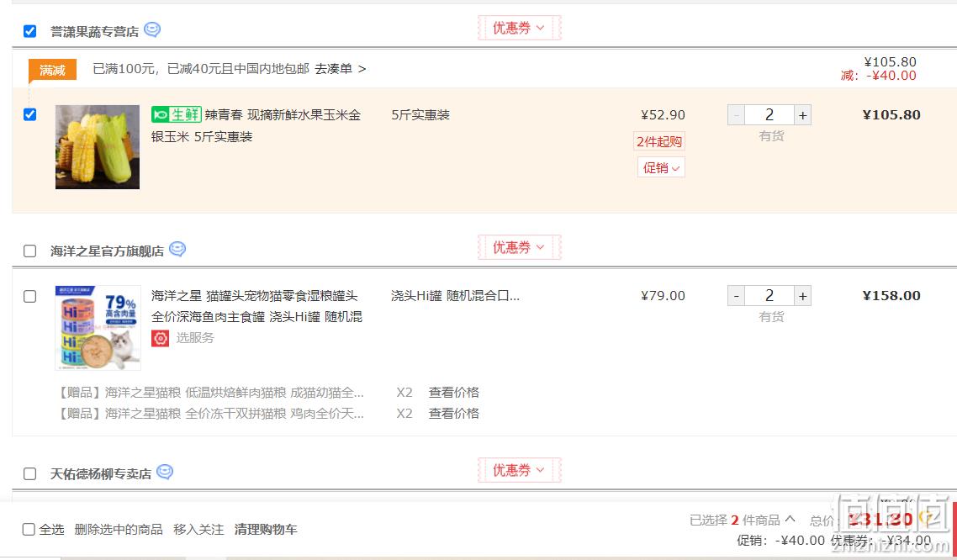This screenshot has height=560, width=957.
Task: Click 查看价格 for 冻干双拼猫粮 gift
Action: click(453, 414)
